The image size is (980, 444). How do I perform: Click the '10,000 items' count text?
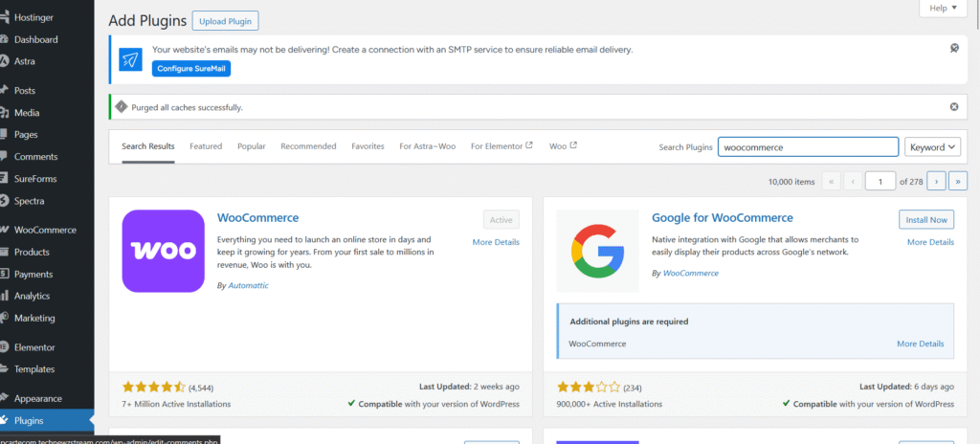click(791, 182)
